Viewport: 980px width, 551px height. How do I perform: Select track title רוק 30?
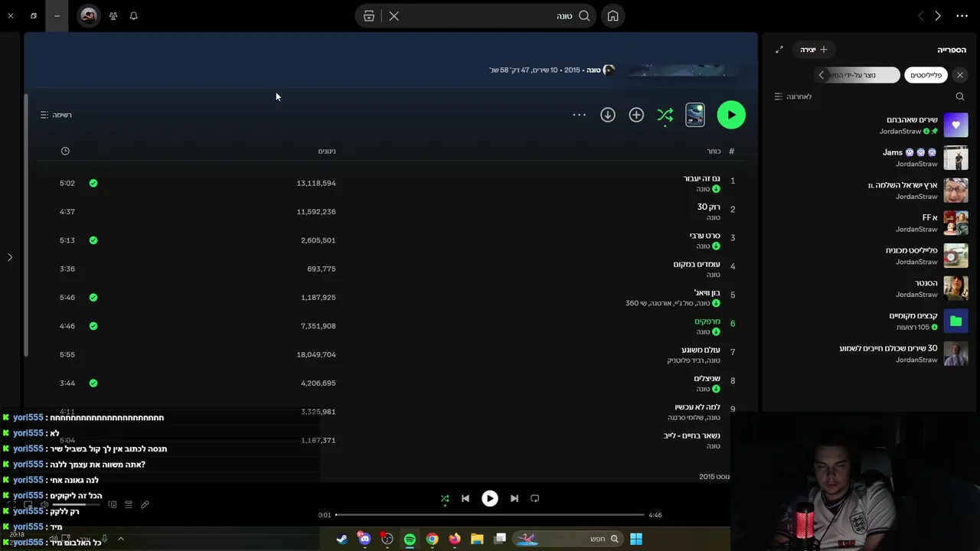click(708, 207)
